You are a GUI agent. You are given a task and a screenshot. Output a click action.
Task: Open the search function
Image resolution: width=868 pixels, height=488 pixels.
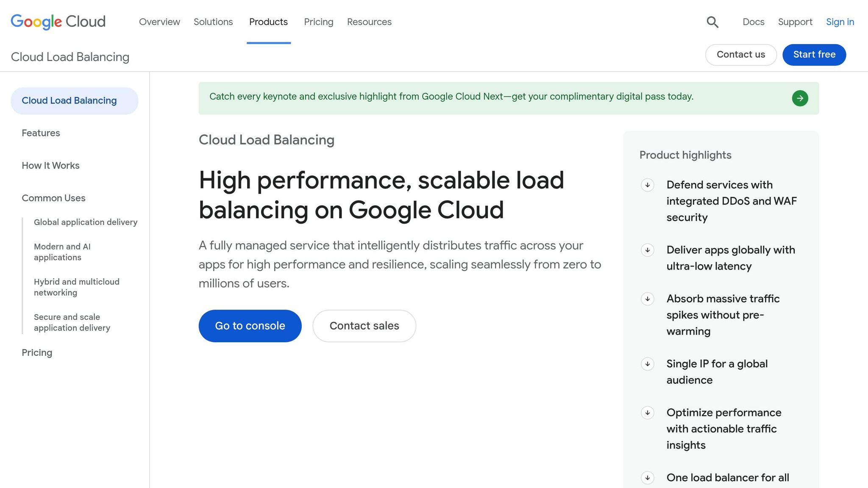[x=712, y=22]
